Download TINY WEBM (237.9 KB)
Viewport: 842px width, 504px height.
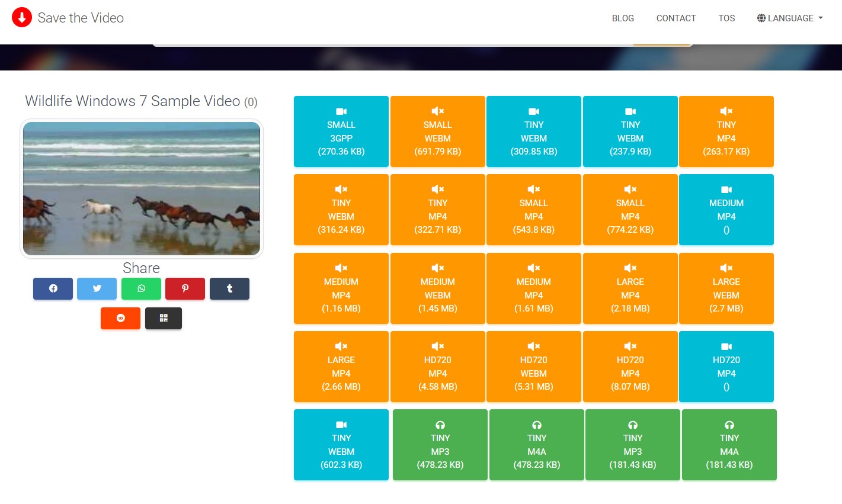pyautogui.click(x=630, y=131)
